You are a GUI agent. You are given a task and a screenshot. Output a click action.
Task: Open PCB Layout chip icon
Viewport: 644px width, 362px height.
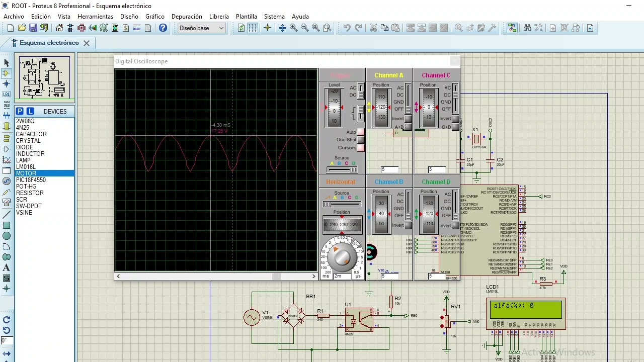coord(82,28)
